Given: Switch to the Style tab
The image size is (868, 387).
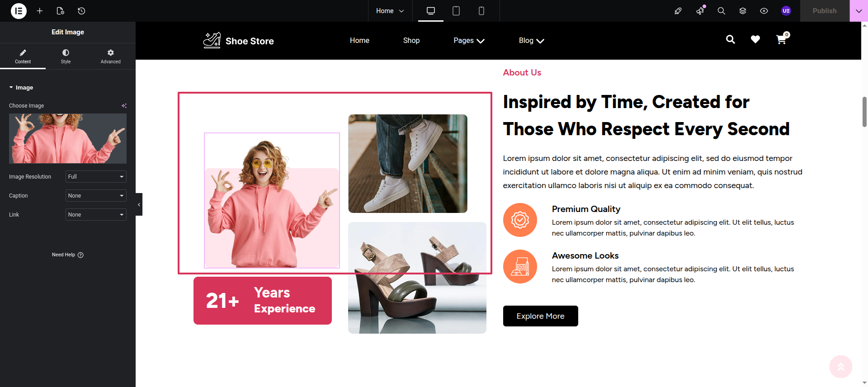Looking at the screenshot, I should (66, 57).
